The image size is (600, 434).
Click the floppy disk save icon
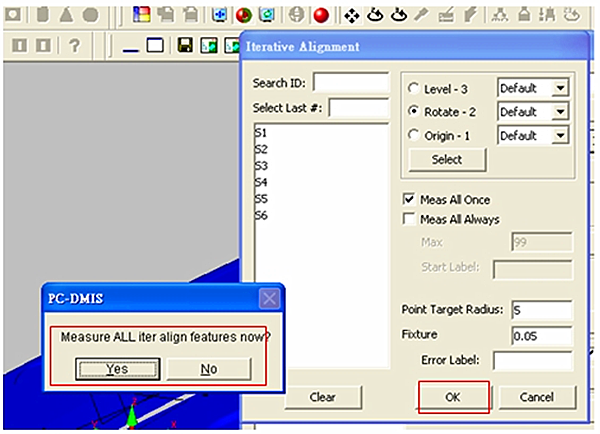pyautogui.click(x=185, y=46)
